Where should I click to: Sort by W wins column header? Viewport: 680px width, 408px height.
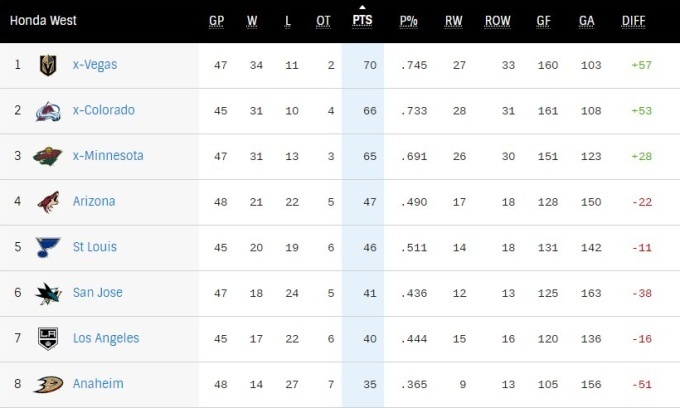(252, 21)
